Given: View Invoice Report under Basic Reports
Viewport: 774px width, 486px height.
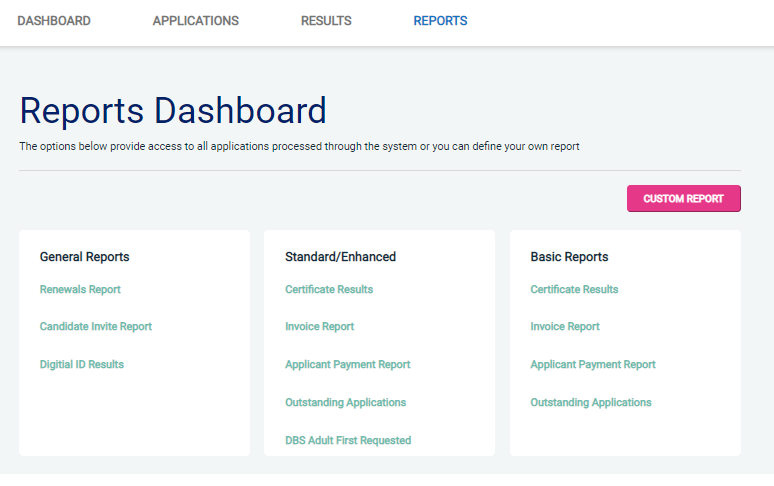Looking at the screenshot, I should click(565, 327).
